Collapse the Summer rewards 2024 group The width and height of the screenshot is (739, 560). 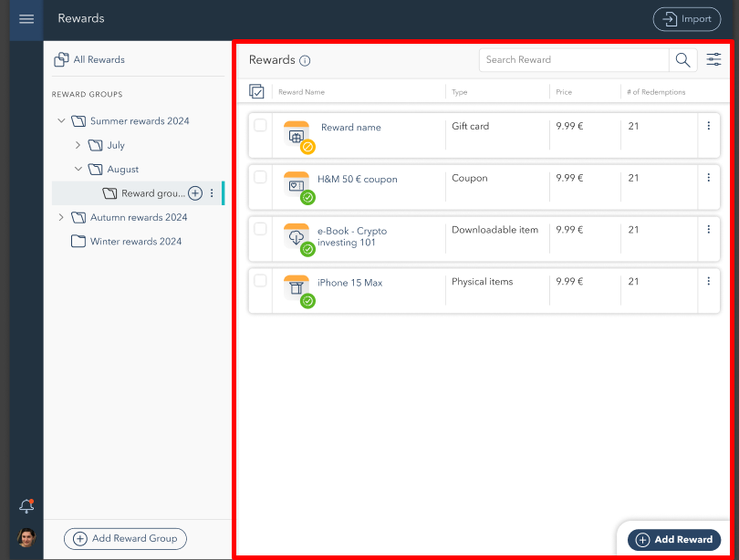pos(61,121)
